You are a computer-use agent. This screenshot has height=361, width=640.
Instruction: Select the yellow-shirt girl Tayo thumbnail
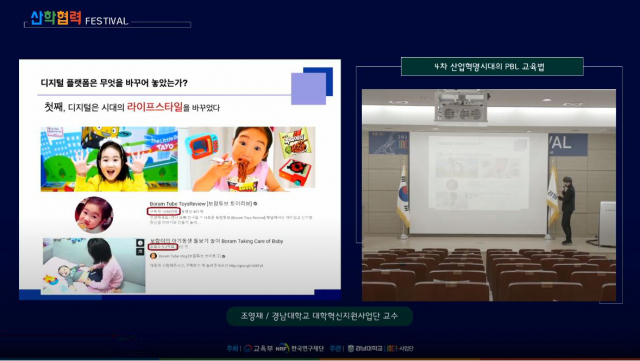[109, 159]
